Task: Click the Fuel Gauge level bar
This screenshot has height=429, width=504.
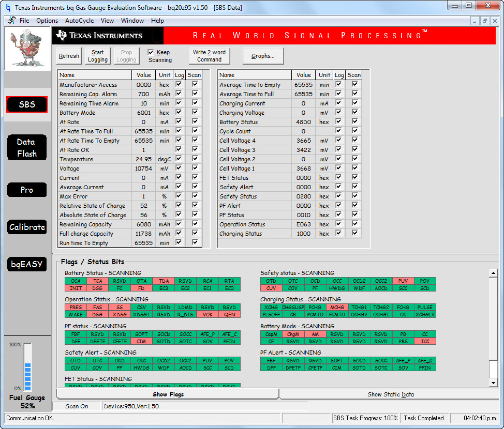Action: (x=27, y=366)
